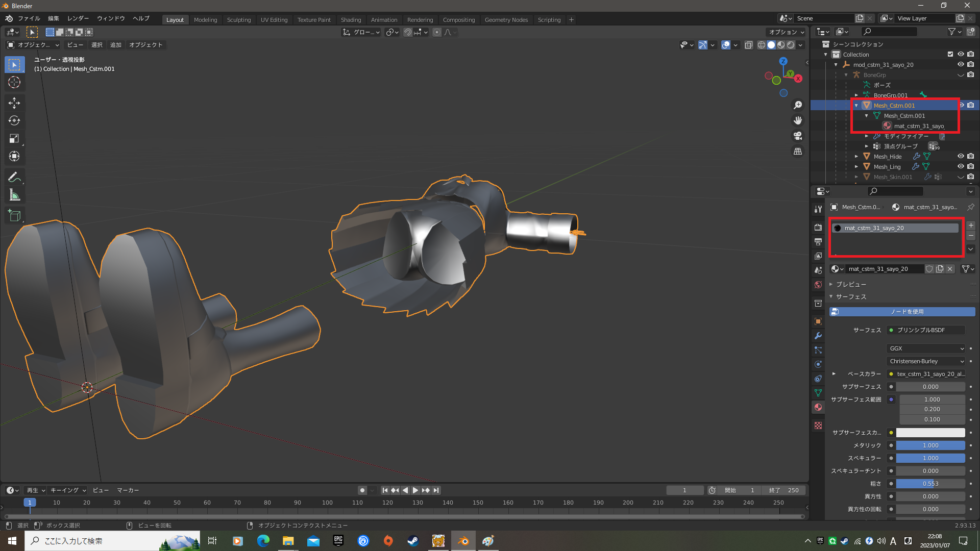Open the GGX distribution dropdown
Screen dimensions: 980x551
pyautogui.click(x=926, y=348)
